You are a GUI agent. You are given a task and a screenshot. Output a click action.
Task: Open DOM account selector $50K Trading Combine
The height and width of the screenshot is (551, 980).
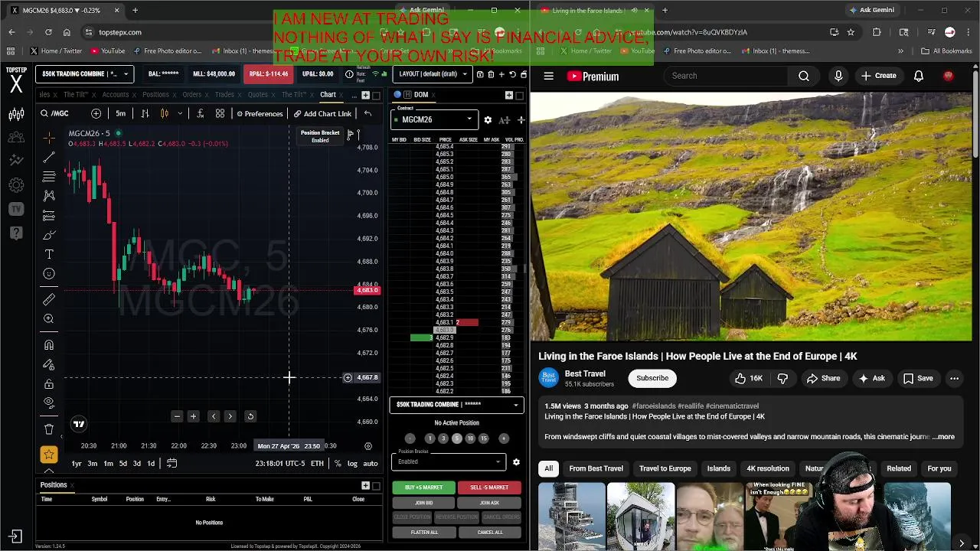(457, 405)
